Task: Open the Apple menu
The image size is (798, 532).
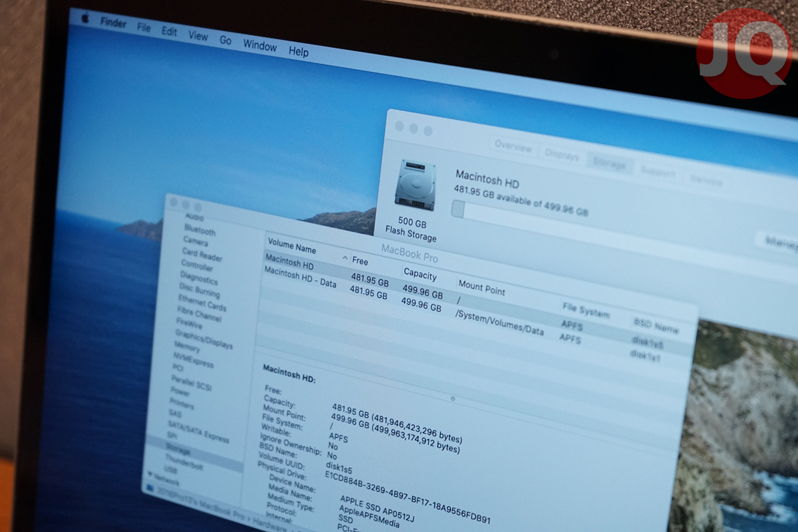Action: click(85, 19)
